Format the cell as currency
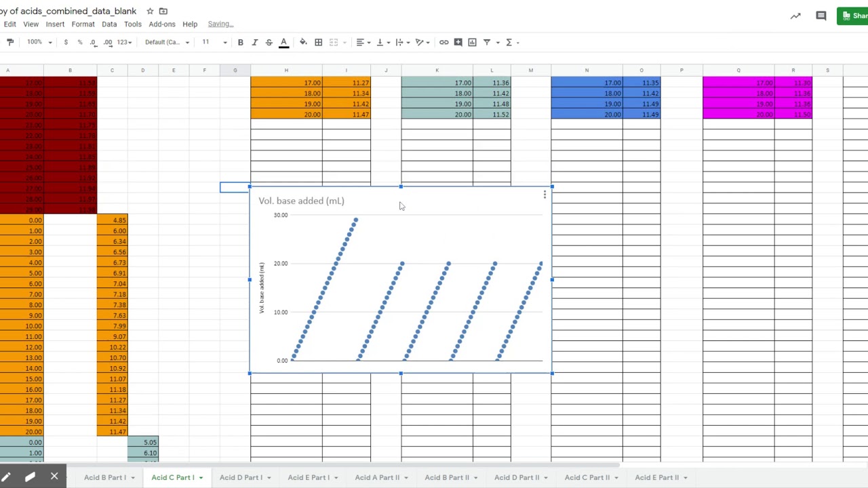Screen dimensions: 868x488 click(66, 42)
